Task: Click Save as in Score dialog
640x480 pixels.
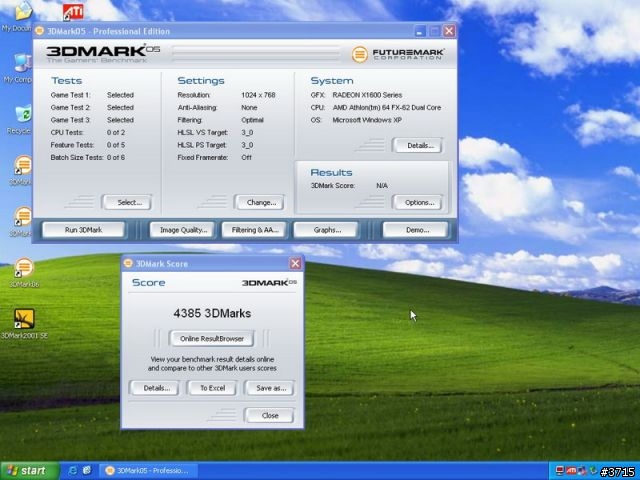Action: (271, 388)
